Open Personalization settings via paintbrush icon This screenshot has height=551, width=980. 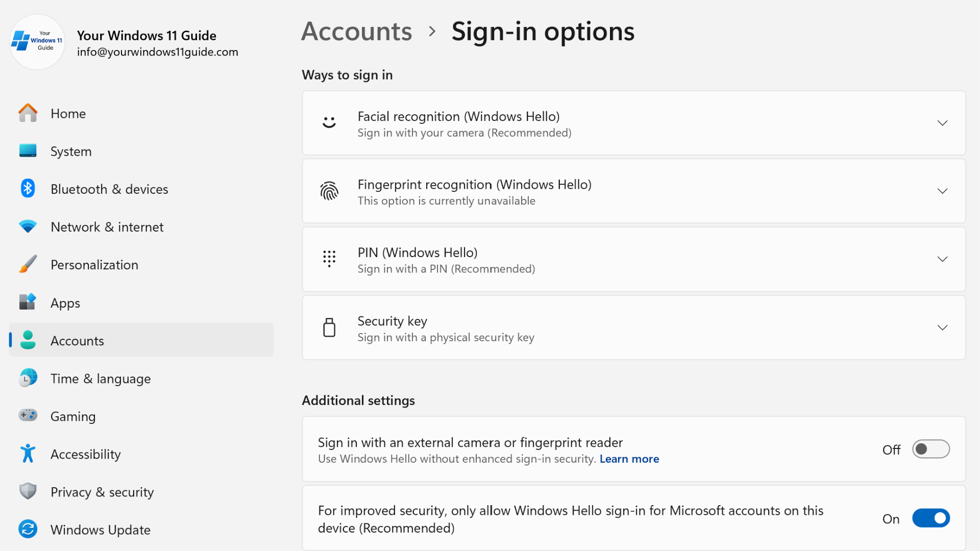tap(28, 264)
